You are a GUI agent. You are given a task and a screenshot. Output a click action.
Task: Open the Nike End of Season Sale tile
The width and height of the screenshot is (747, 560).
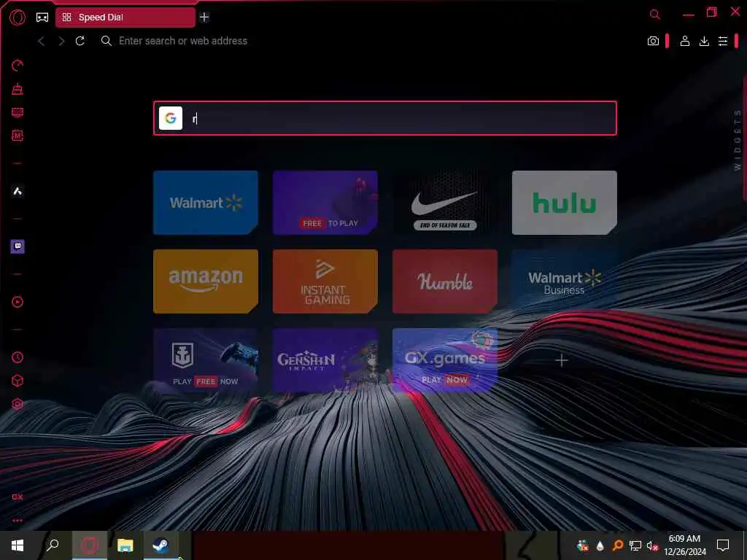click(x=445, y=203)
